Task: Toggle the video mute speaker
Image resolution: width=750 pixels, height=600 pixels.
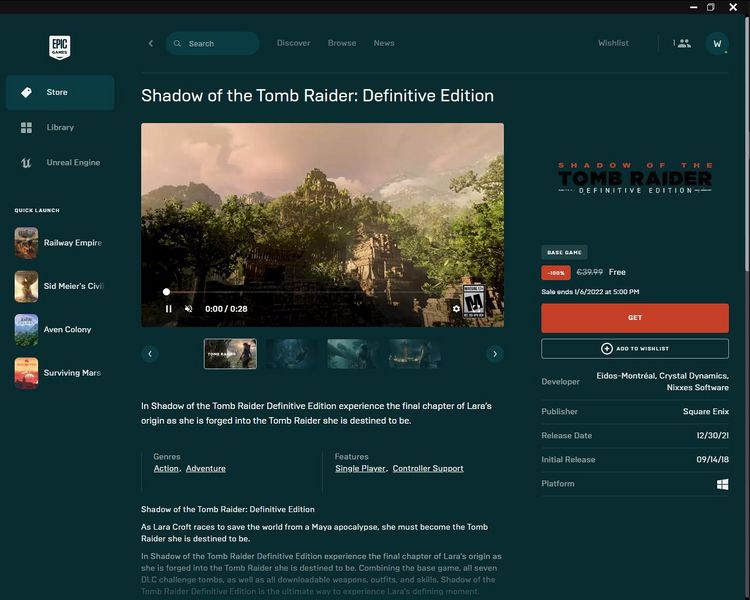Action: (x=188, y=309)
